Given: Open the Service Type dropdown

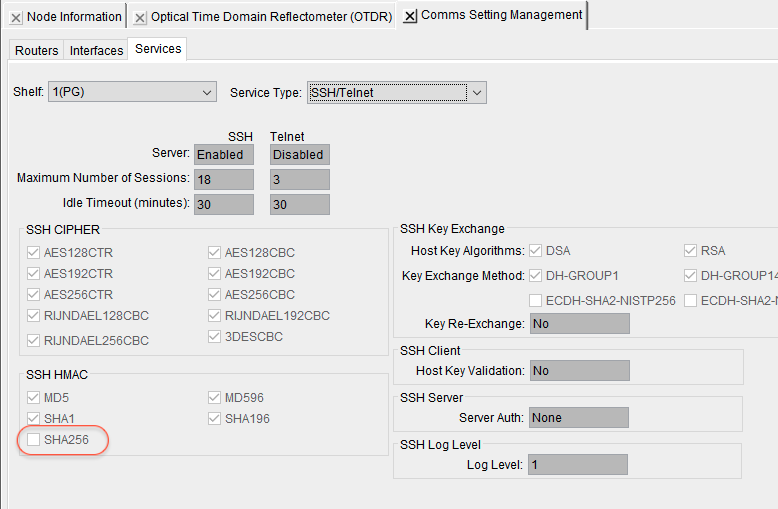Looking at the screenshot, I should pyautogui.click(x=397, y=93).
